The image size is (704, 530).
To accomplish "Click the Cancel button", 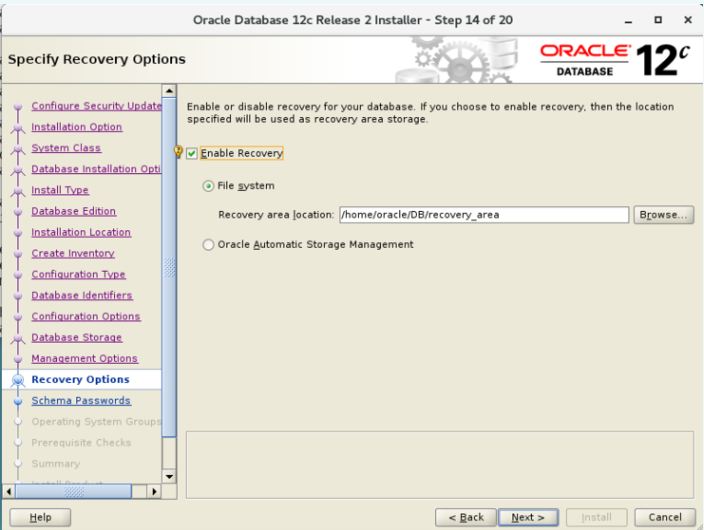I will [x=665, y=517].
